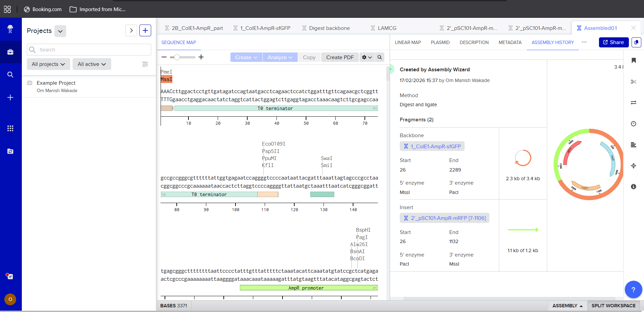This screenshot has width=644, height=312.
Task: Click the search icon in left sidebar
Action: coord(10,75)
